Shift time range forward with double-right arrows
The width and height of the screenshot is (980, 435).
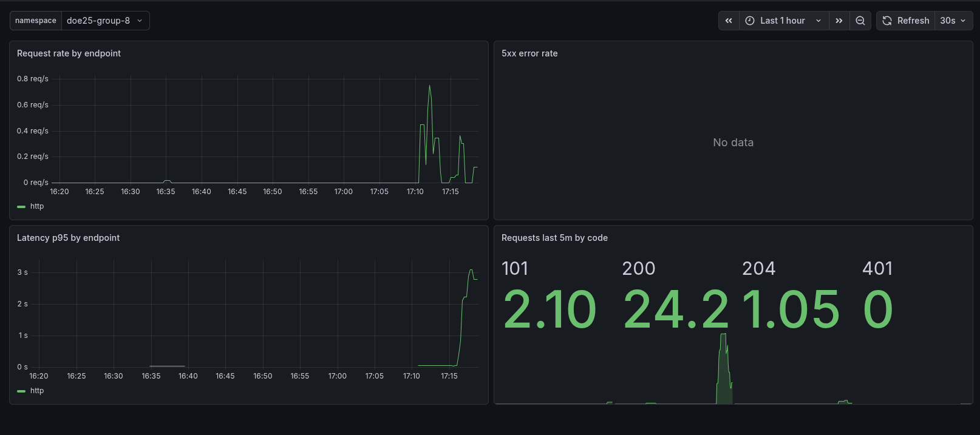pyautogui.click(x=839, y=21)
